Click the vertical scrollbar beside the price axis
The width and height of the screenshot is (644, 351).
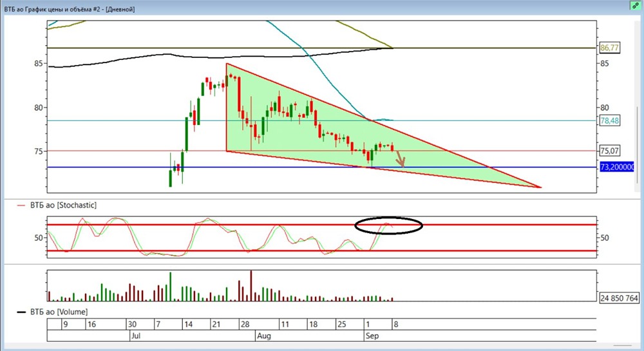638,144
